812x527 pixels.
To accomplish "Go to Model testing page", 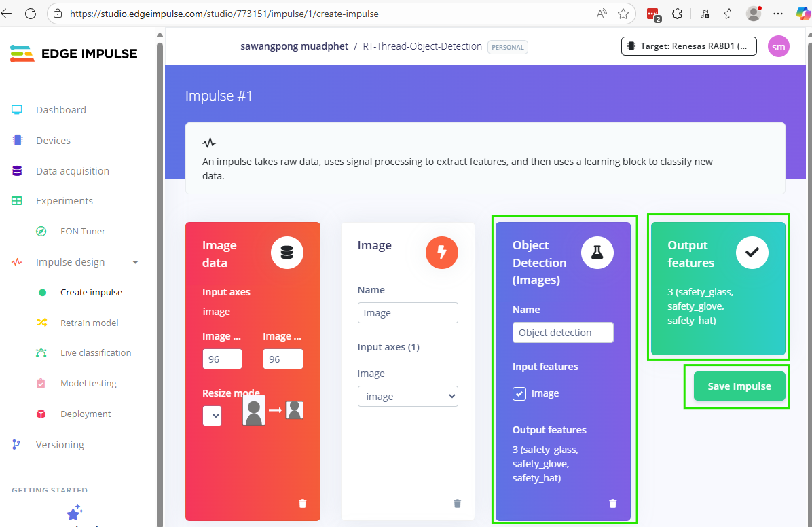I will [88, 383].
